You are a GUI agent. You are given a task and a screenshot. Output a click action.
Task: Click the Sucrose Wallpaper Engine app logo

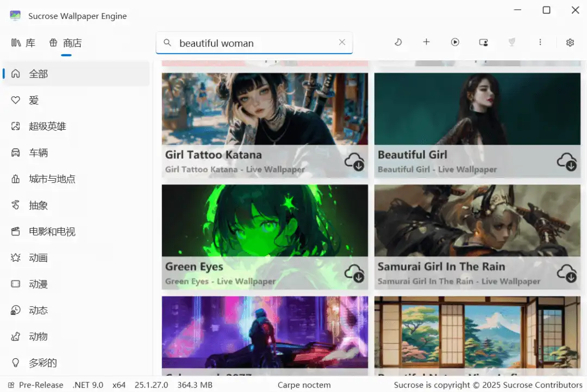[x=15, y=16]
